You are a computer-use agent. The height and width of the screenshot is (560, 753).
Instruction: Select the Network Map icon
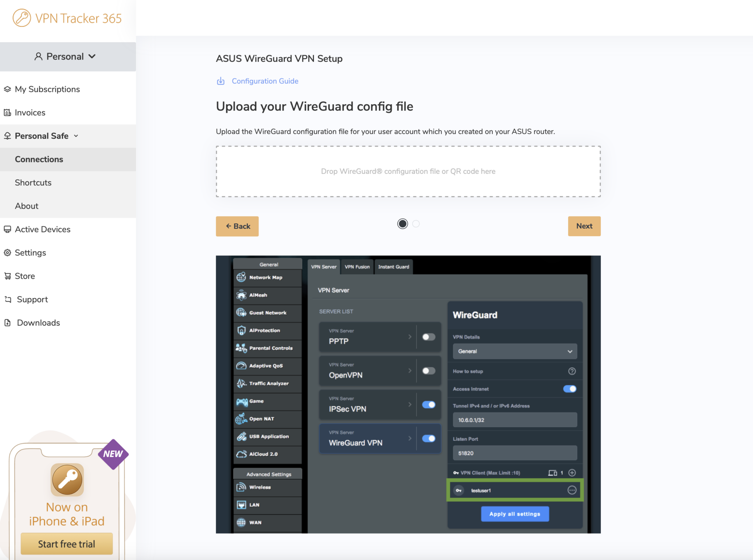241,277
